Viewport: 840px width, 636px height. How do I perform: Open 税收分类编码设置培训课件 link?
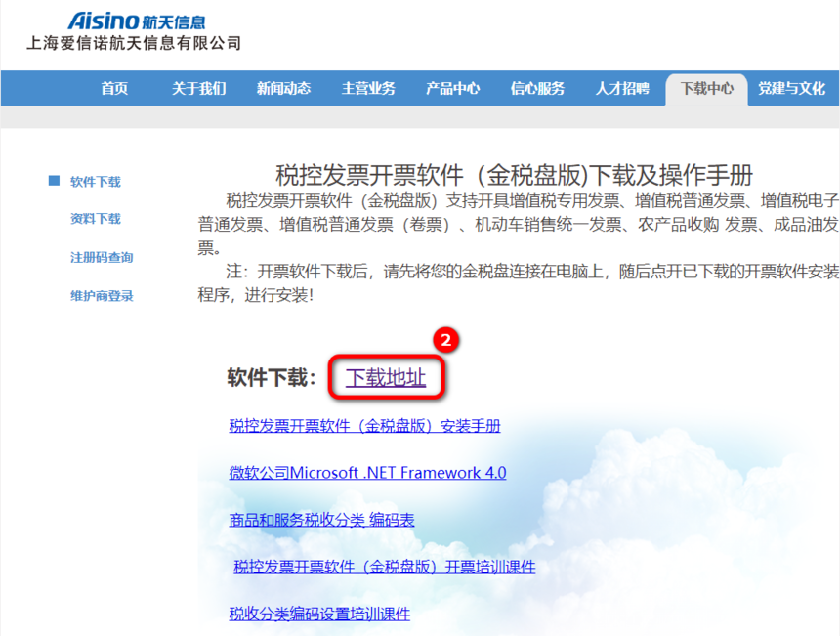[319, 614]
